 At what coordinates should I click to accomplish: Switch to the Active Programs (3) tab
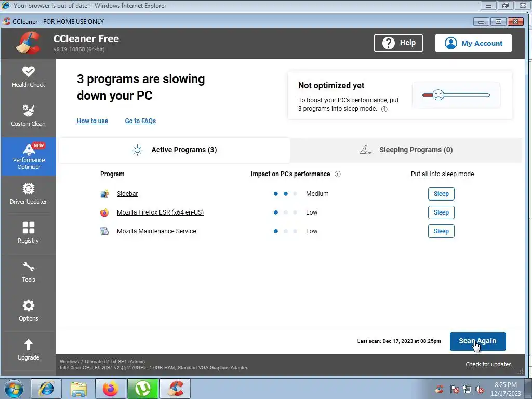[x=175, y=150]
